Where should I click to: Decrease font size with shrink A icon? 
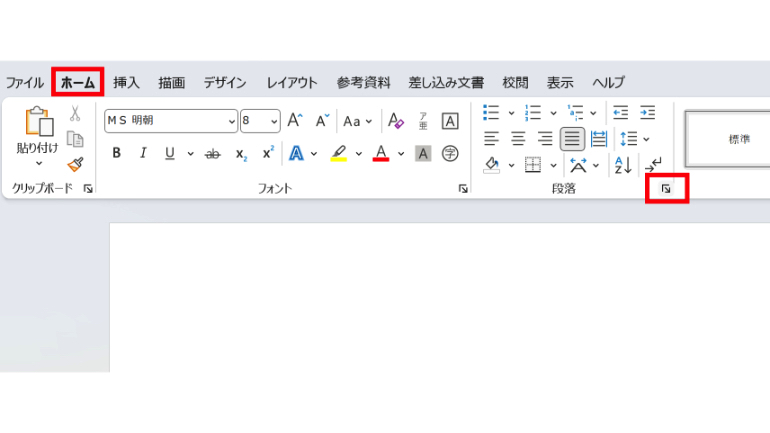click(x=322, y=120)
